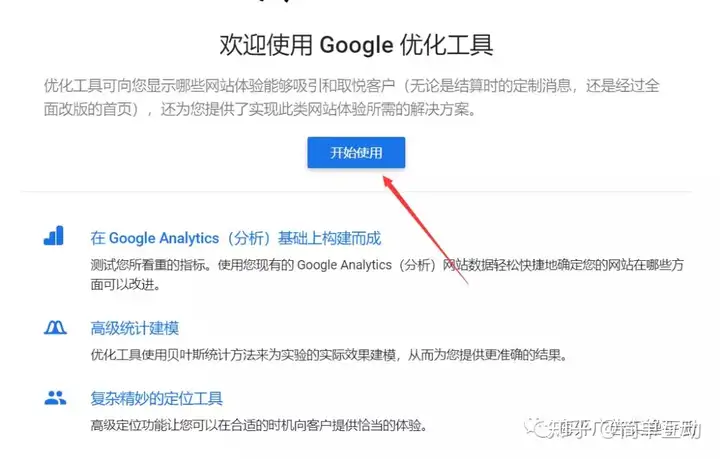Click the intro paragraph starting with 优化工具可向您显示
The height and width of the screenshot is (459, 720).
pyautogui.click(x=351, y=97)
